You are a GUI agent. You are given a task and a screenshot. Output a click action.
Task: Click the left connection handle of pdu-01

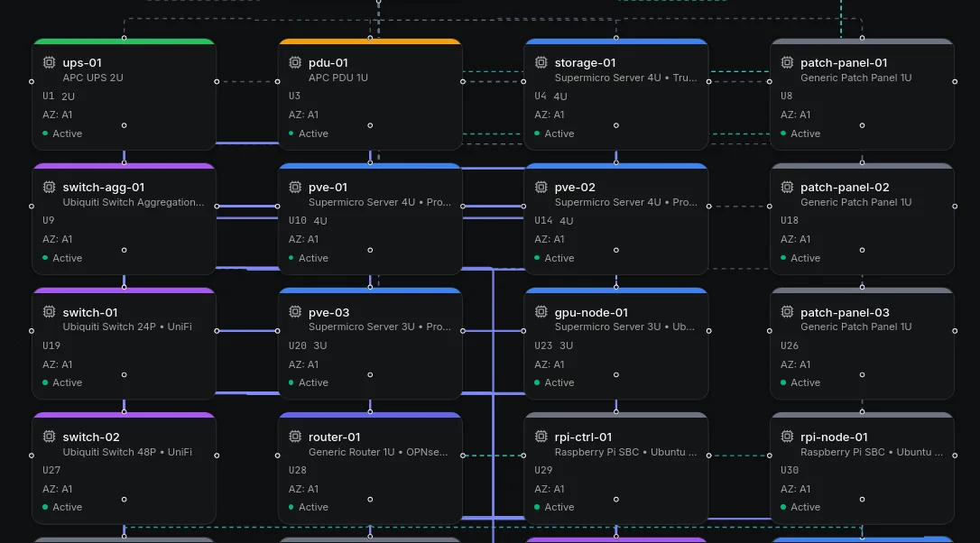278,81
